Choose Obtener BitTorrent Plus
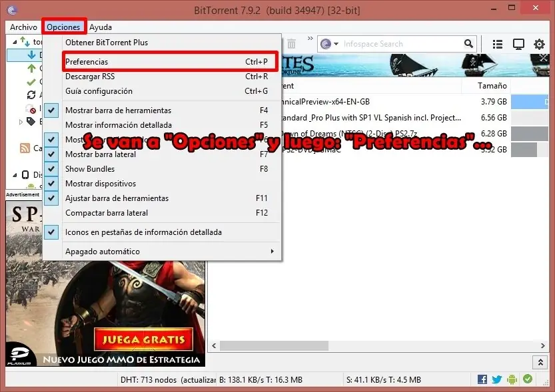Viewport: 555px width, 392px height. coord(107,43)
